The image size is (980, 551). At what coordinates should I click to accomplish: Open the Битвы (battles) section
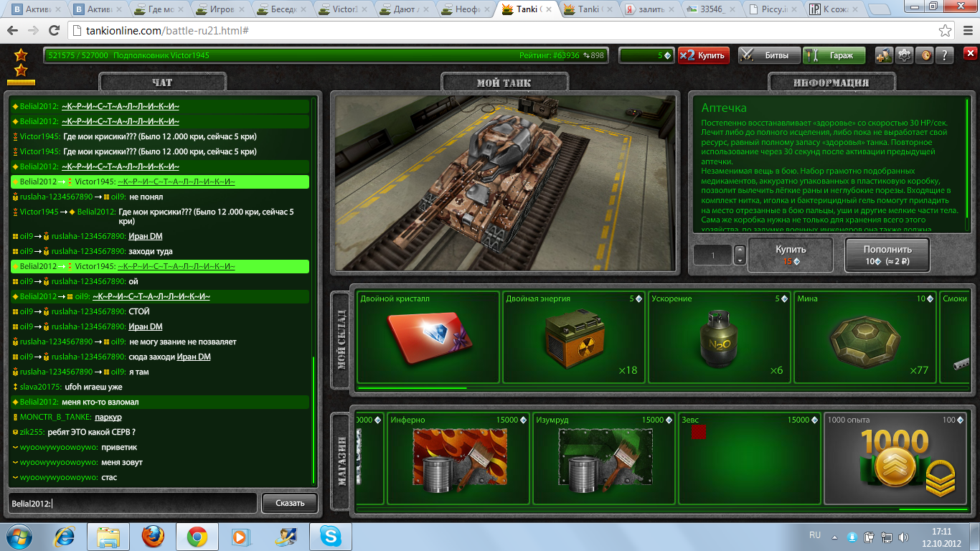pyautogui.click(x=768, y=55)
